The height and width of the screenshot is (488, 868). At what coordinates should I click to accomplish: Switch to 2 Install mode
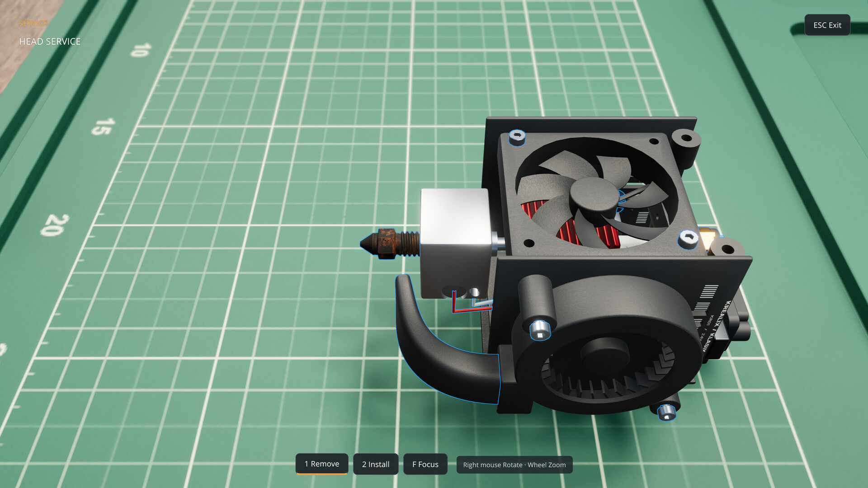(376, 464)
